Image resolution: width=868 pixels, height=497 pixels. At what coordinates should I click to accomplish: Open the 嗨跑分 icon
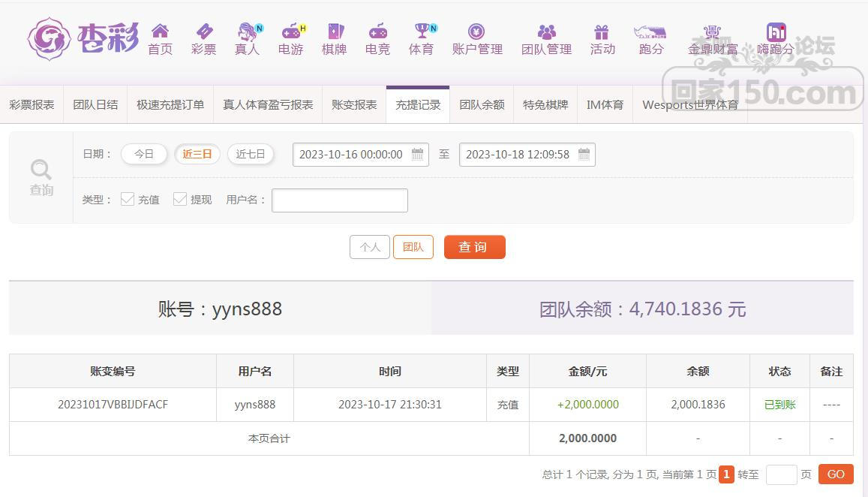[x=776, y=32]
